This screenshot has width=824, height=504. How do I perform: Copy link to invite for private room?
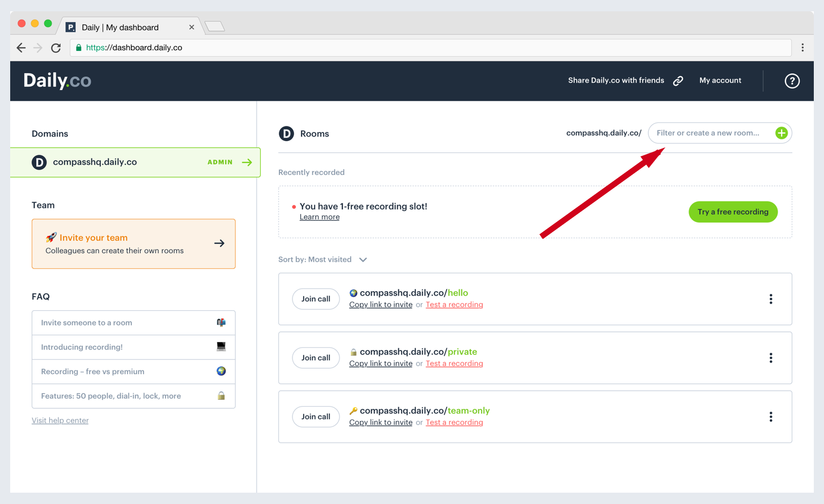pos(381,364)
